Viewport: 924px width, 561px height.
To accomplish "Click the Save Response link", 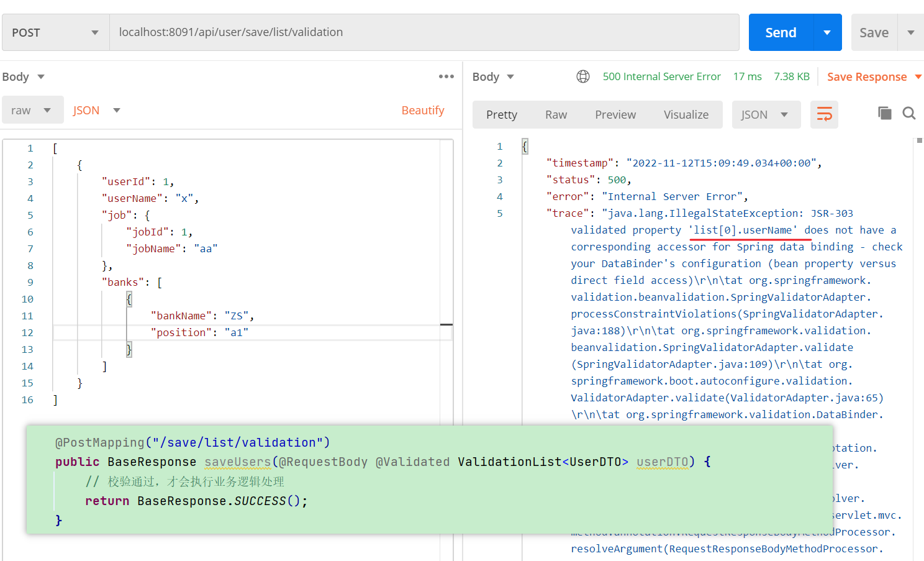I will point(867,76).
